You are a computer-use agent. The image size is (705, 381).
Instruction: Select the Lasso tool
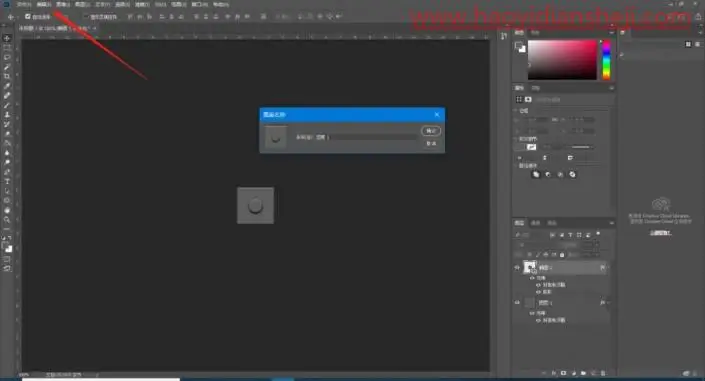tap(7, 57)
